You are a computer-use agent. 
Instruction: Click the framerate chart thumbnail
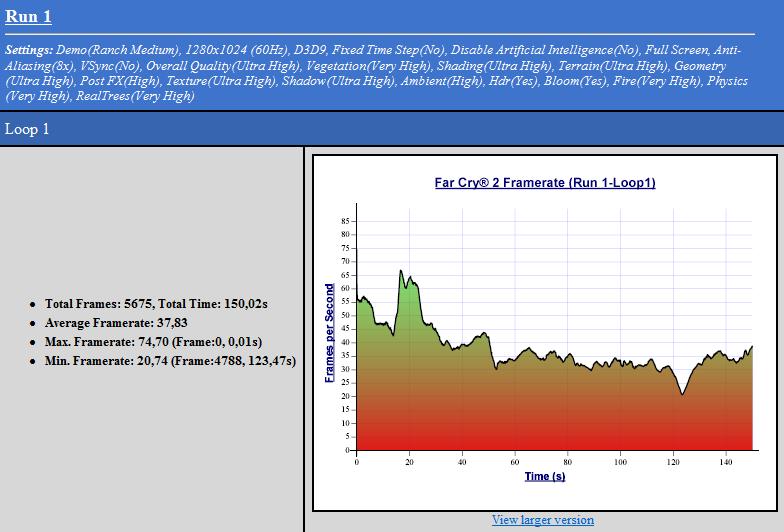tap(545, 333)
